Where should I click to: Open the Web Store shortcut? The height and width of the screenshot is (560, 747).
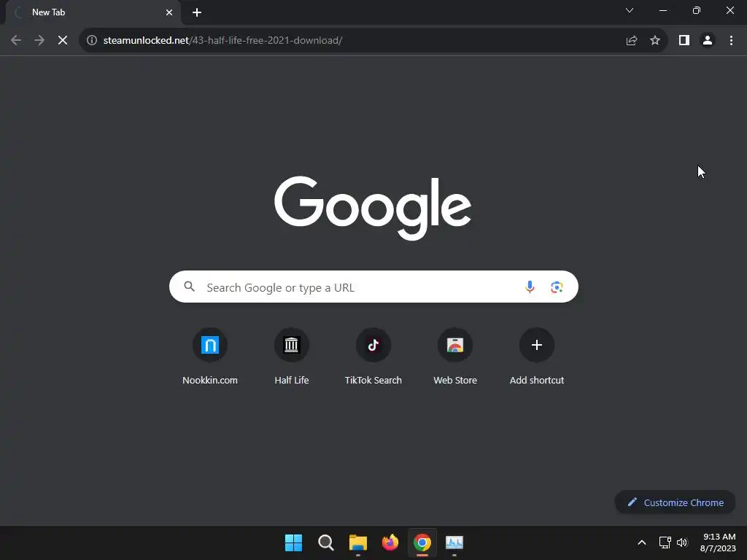(455, 356)
